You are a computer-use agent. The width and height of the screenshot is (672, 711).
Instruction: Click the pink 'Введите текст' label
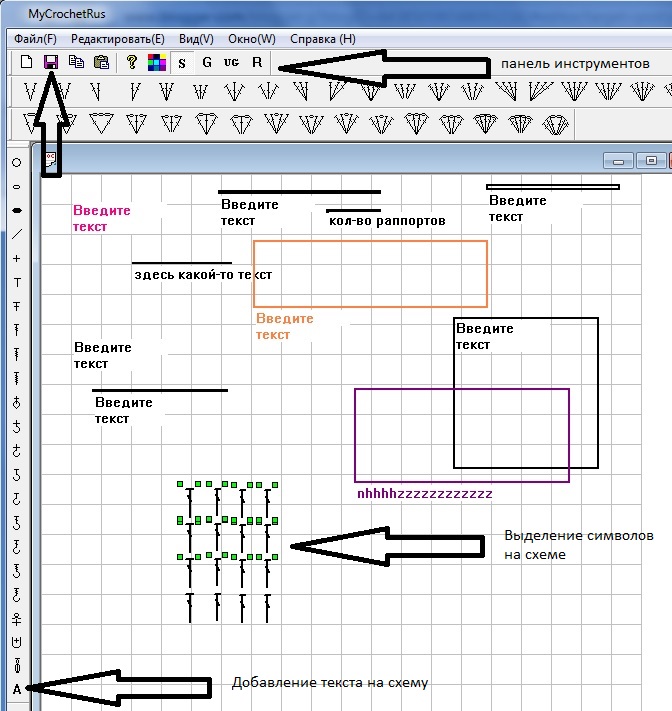point(102,218)
